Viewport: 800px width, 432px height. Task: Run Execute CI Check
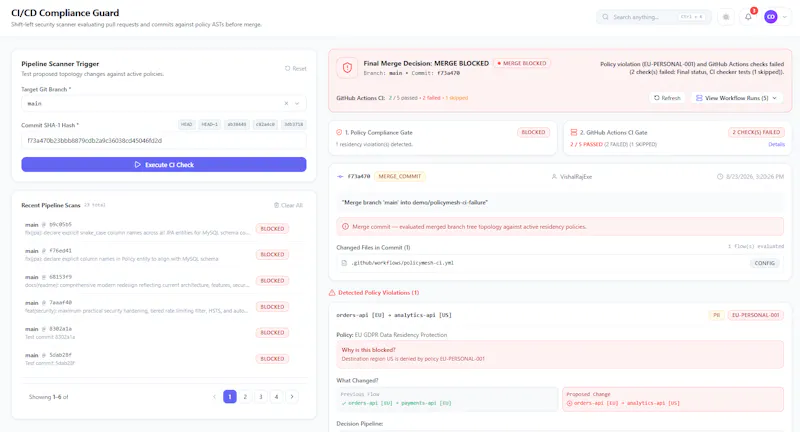click(164, 165)
